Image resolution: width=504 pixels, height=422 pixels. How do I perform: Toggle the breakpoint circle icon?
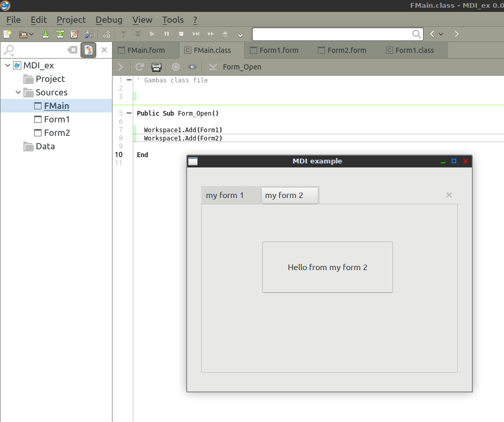(x=176, y=67)
